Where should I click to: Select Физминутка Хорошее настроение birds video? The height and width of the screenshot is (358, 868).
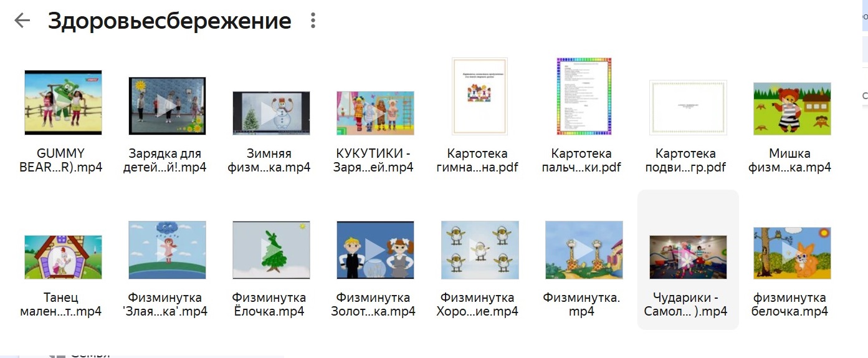pyautogui.click(x=479, y=249)
